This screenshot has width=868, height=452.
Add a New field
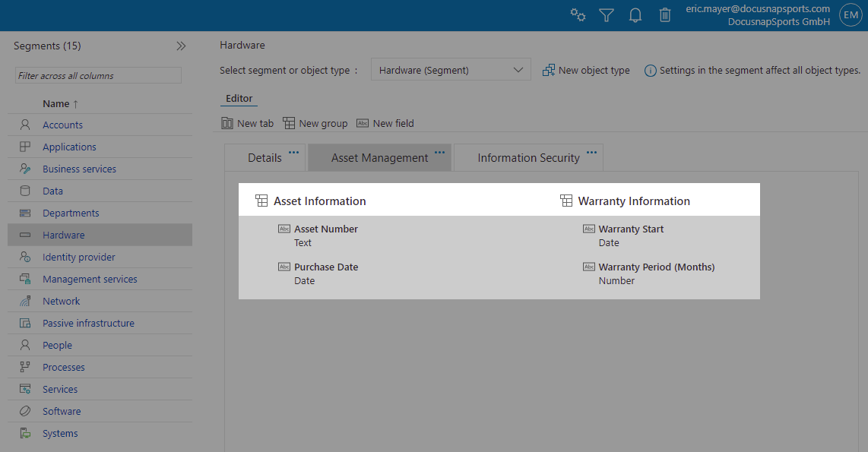[385, 123]
